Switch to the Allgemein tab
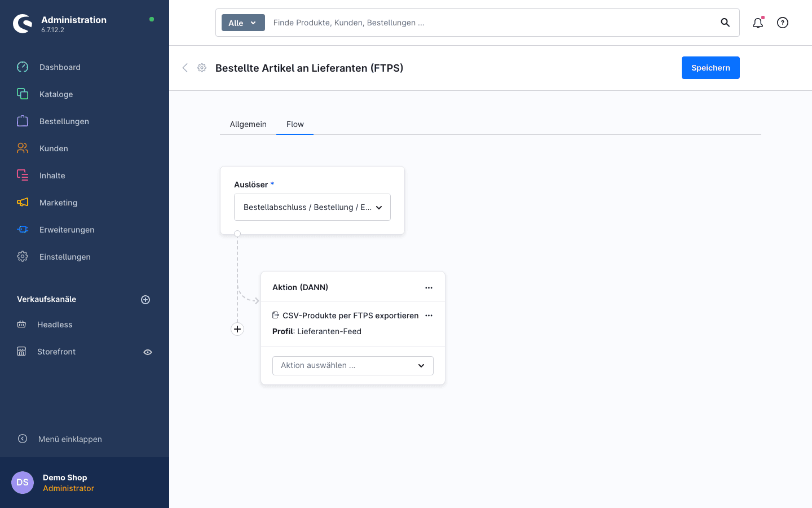 tap(248, 124)
